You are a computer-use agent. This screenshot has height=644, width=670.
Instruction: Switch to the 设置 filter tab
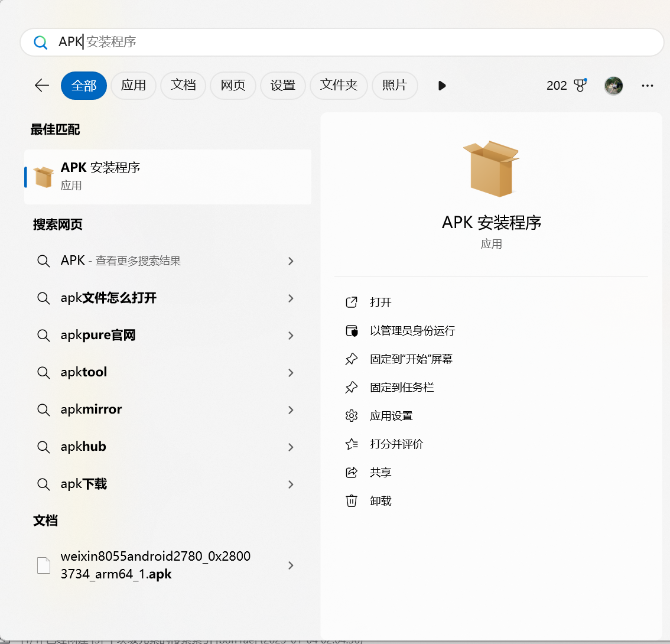pyautogui.click(x=283, y=86)
